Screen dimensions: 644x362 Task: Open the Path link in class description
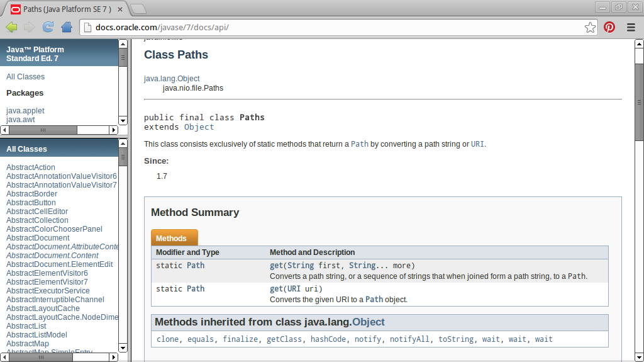(359, 144)
